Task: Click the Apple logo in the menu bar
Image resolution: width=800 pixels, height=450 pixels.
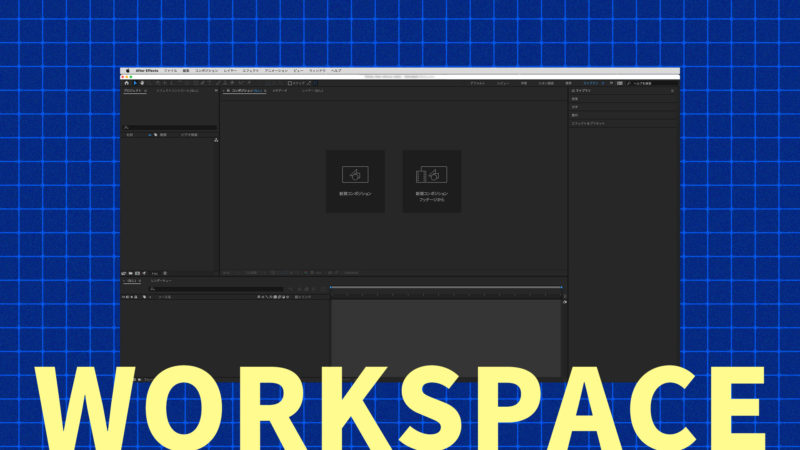Action: click(127, 71)
